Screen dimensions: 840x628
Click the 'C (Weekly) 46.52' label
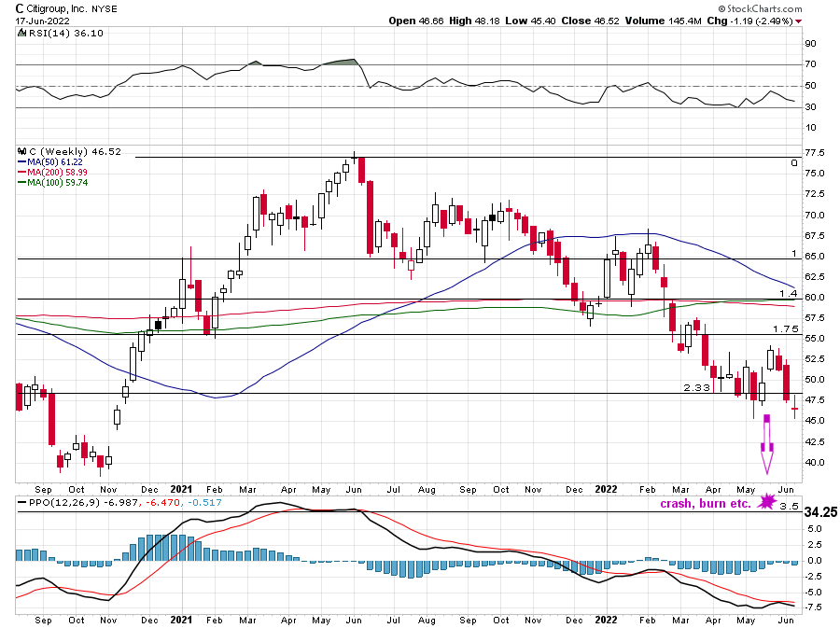[75, 151]
